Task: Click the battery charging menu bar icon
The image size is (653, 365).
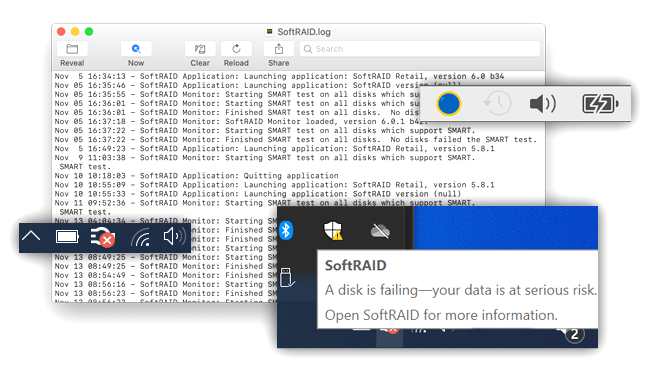Action: coord(600,104)
